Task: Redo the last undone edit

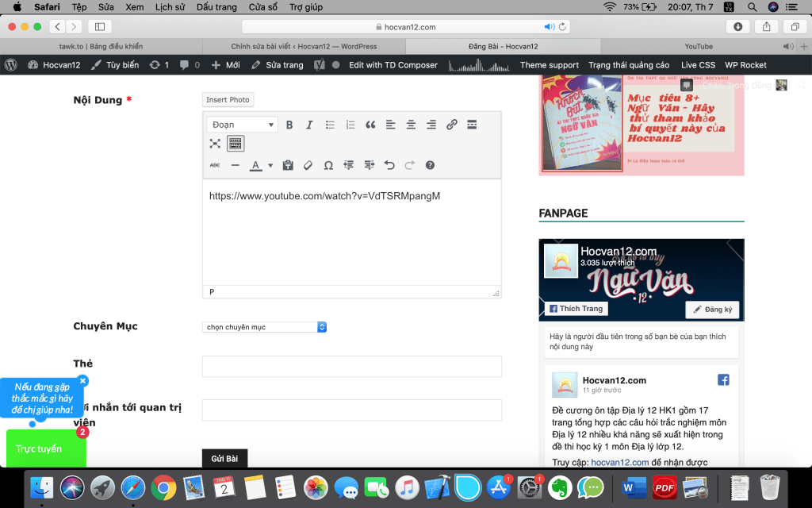Action: [x=410, y=165]
